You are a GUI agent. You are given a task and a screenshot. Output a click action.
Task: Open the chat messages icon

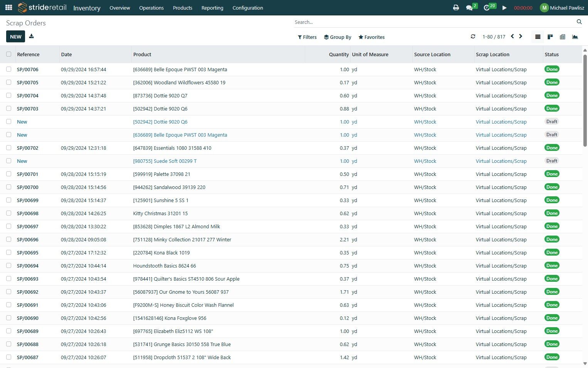pyautogui.click(x=469, y=8)
